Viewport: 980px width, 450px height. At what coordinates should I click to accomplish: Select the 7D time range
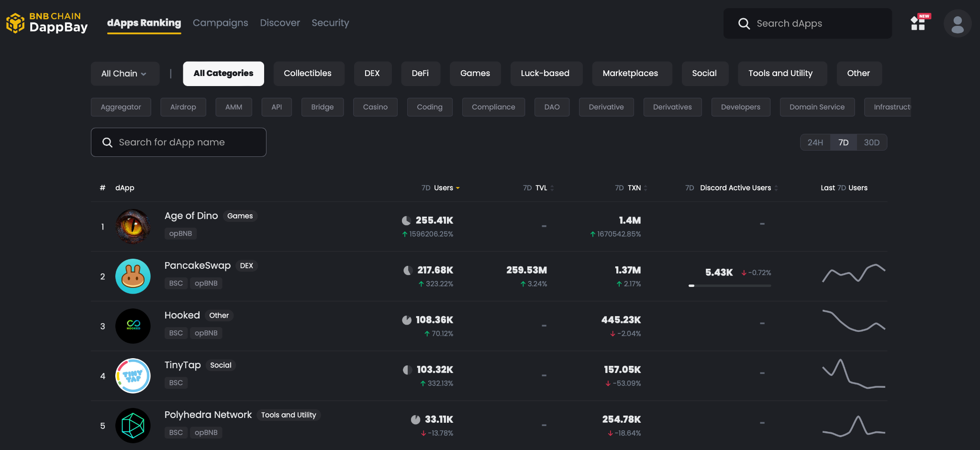point(843,143)
